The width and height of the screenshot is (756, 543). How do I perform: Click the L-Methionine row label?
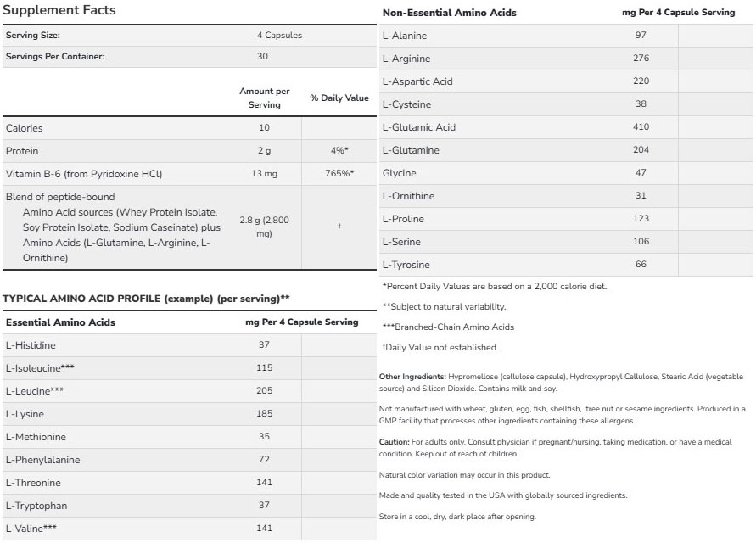pos(35,437)
